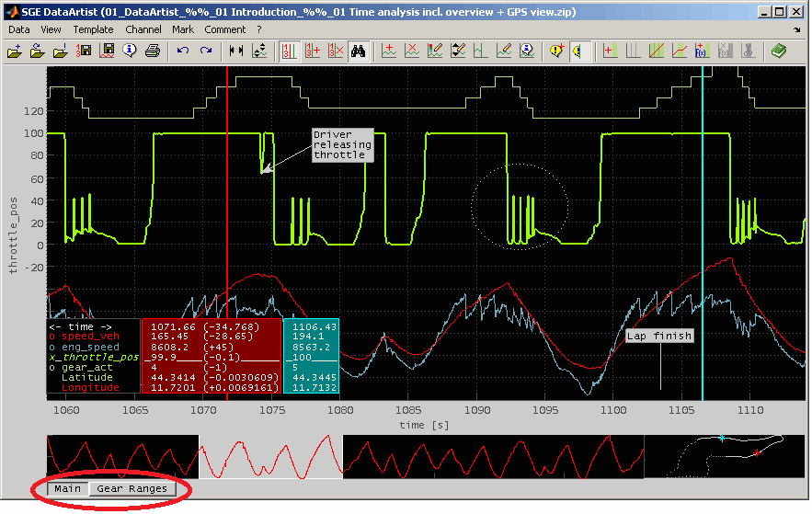Image resolution: width=812 pixels, height=514 pixels.
Task: Switch to the Gear Ranges tab
Action: (132, 488)
